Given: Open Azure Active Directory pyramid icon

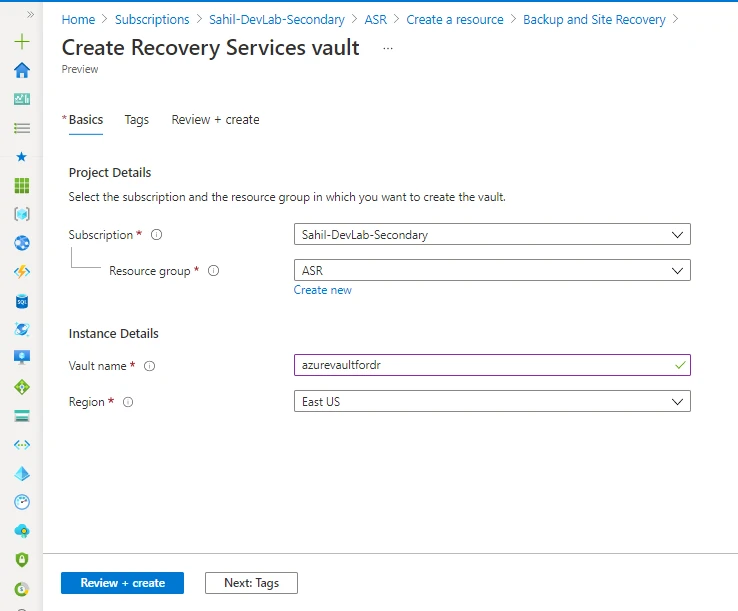Looking at the screenshot, I should (22, 474).
